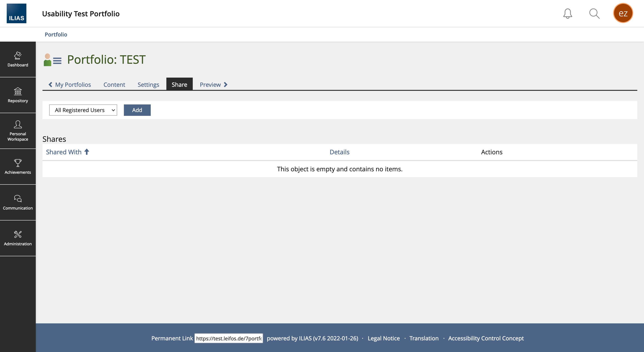644x352 pixels.
Task: Open the ez user avatar menu
Action: point(623,13)
